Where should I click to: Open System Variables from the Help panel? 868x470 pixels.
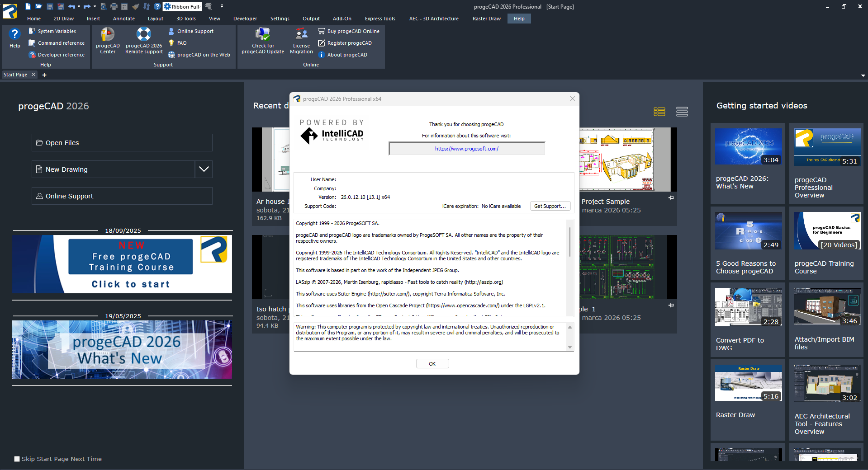52,31
